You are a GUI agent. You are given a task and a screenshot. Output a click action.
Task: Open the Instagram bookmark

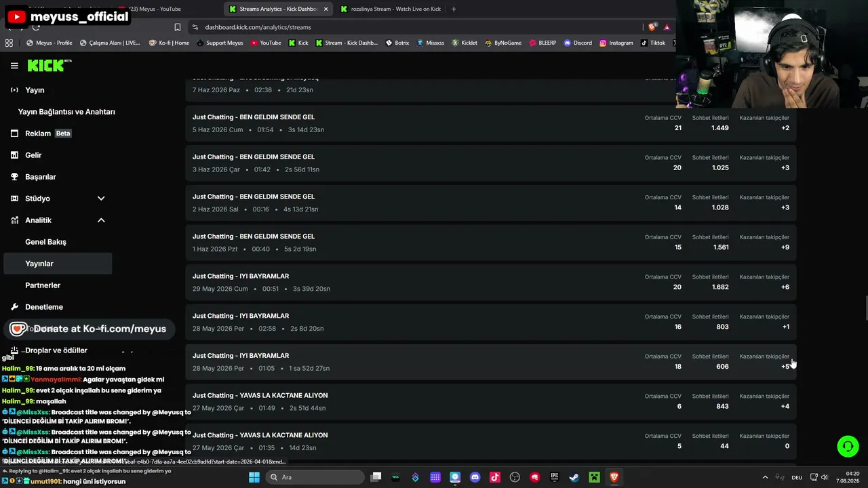[616, 43]
